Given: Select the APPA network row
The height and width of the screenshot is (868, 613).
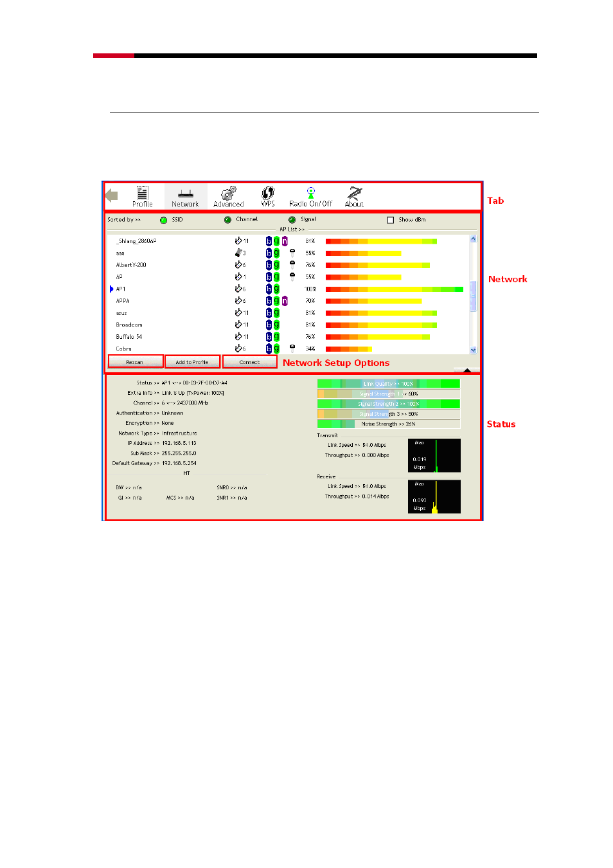Looking at the screenshot, I should click(x=289, y=301).
